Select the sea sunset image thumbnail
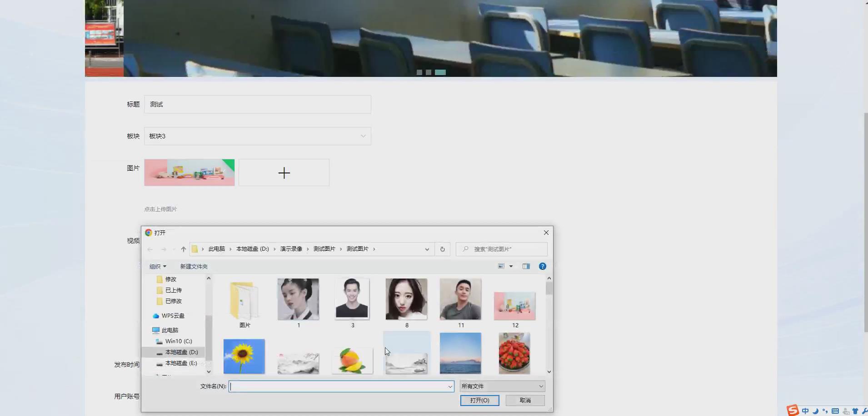868x416 pixels. (460, 353)
